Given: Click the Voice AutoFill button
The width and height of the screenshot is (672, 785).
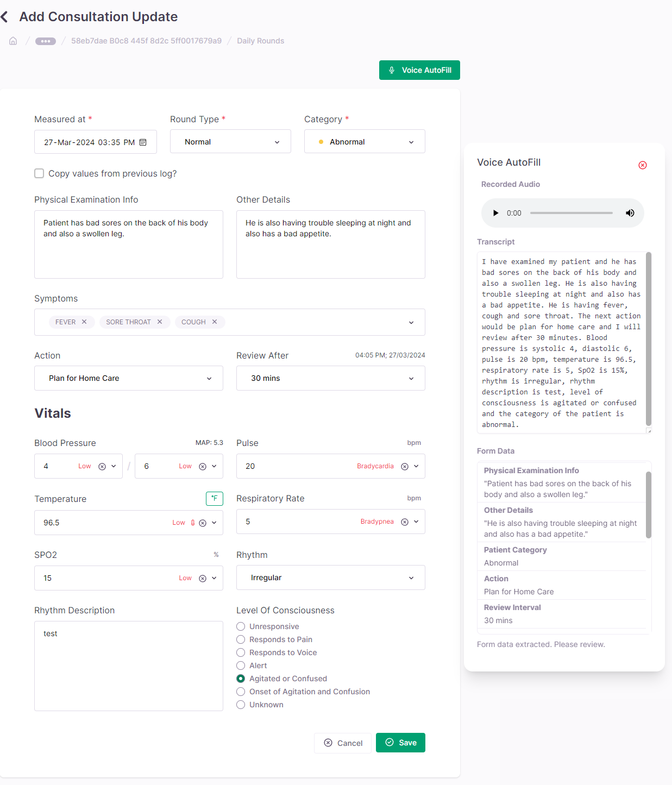Looking at the screenshot, I should 419,70.
